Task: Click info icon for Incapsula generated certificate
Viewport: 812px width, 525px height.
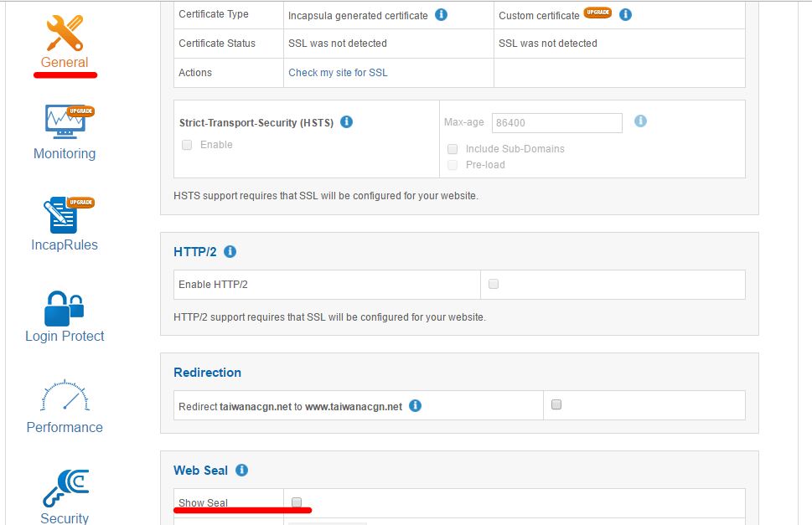Action: (x=441, y=15)
